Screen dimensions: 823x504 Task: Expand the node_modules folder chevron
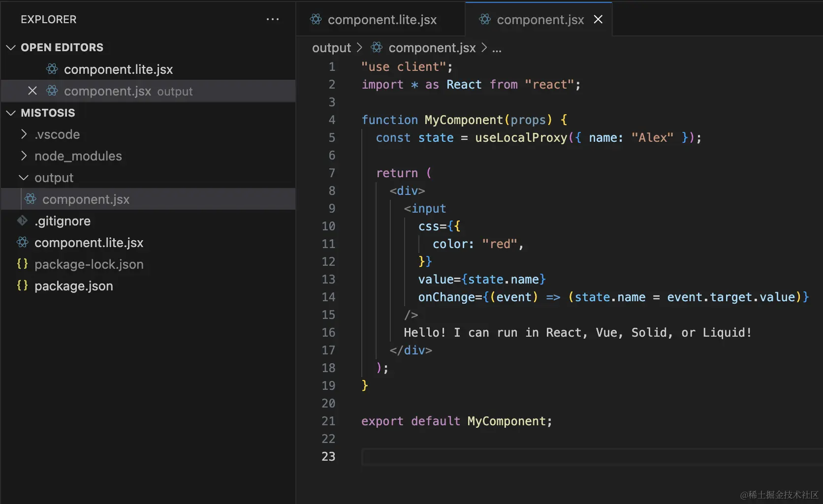click(24, 156)
